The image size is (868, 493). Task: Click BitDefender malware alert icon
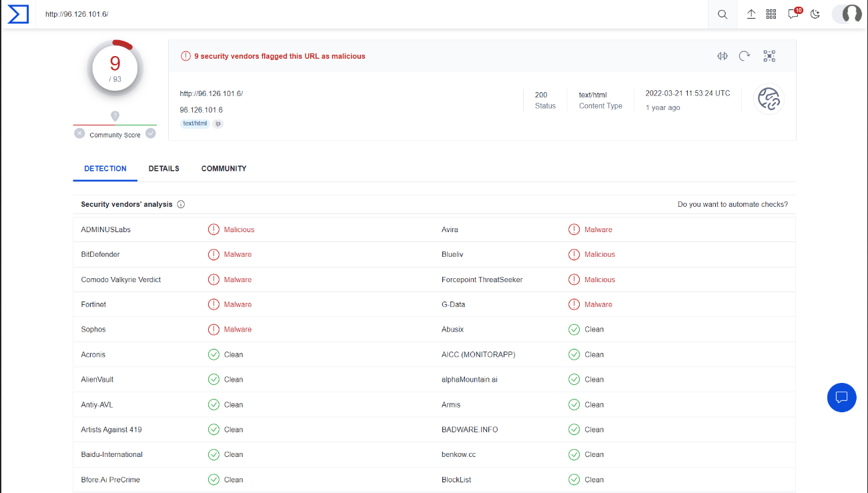point(213,254)
